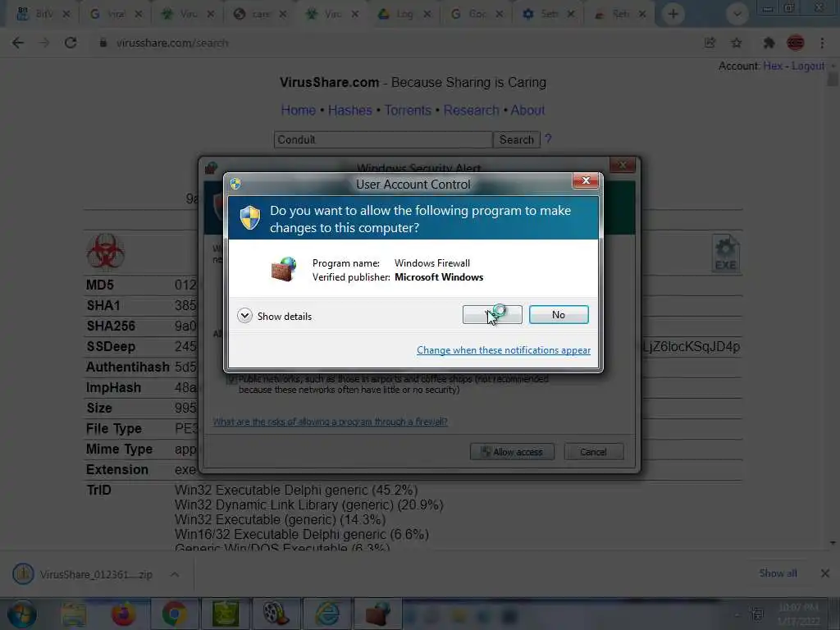This screenshot has width=840, height=630.
Task: Click the Yes button under the cursor
Action: pyautogui.click(x=492, y=314)
